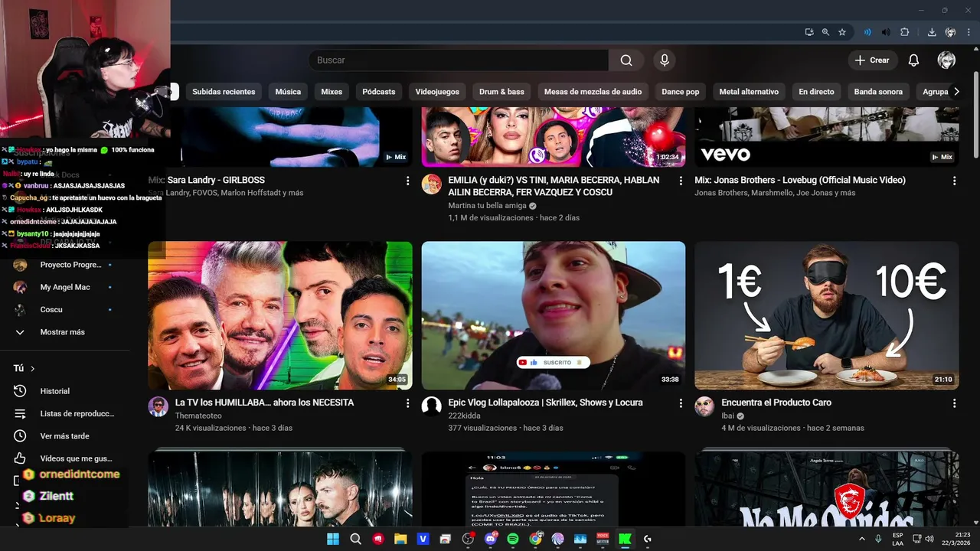The height and width of the screenshot is (551, 980).
Task: Select Mesas de mezclas de audio chip
Action: pyautogui.click(x=593, y=92)
